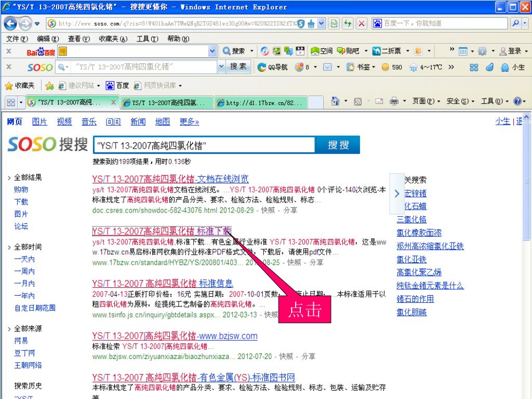Click the browser Forward arrow button
The height and width of the screenshot is (399, 532).
click(x=25, y=23)
